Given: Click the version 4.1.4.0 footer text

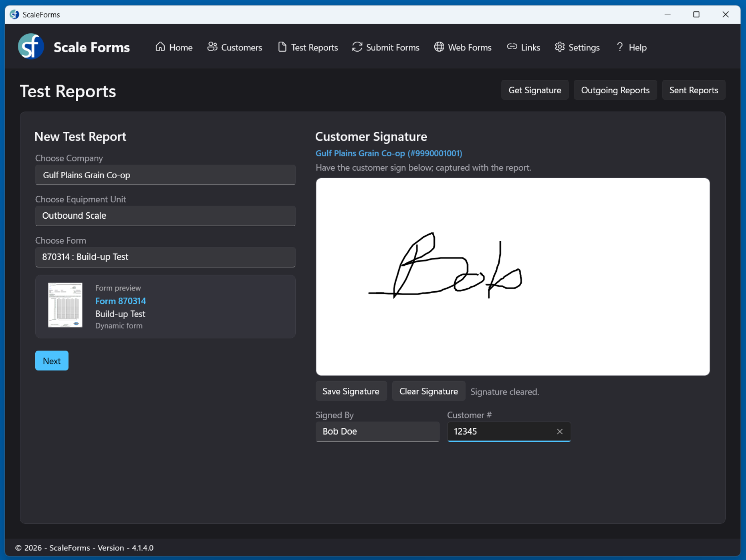Looking at the screenshot, I should click(x=143, y=548).
